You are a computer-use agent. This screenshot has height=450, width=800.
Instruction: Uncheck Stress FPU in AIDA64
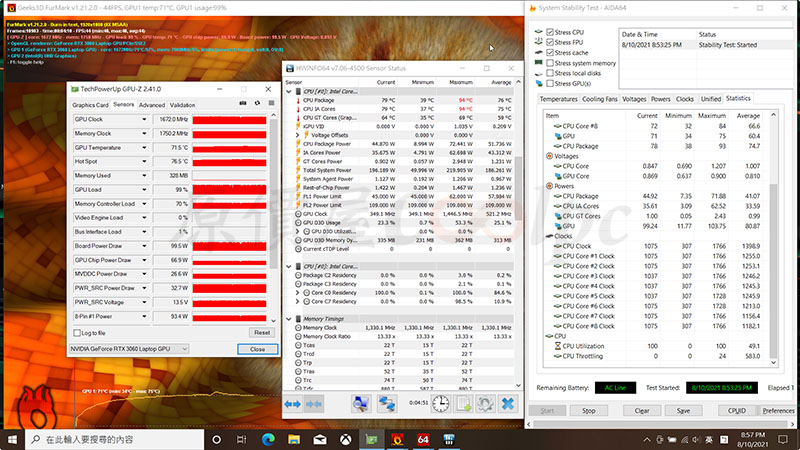pos(550,42)
